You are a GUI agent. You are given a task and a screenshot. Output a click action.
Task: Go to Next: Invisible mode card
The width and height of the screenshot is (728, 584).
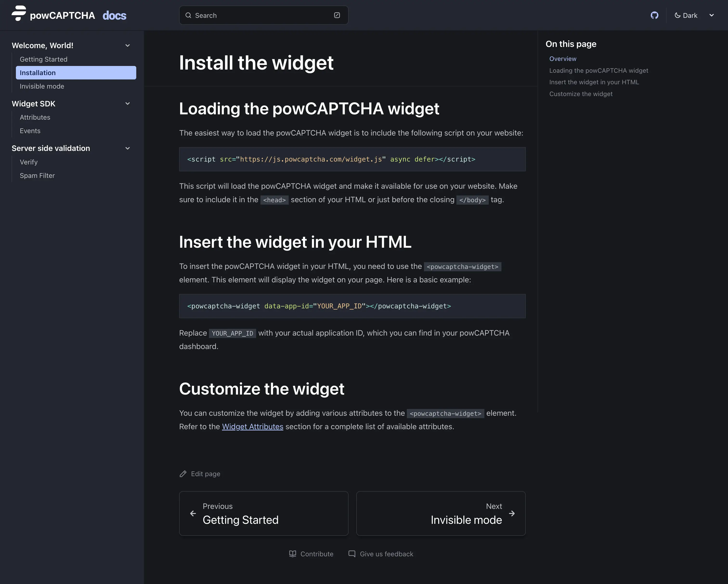(441, 513)
